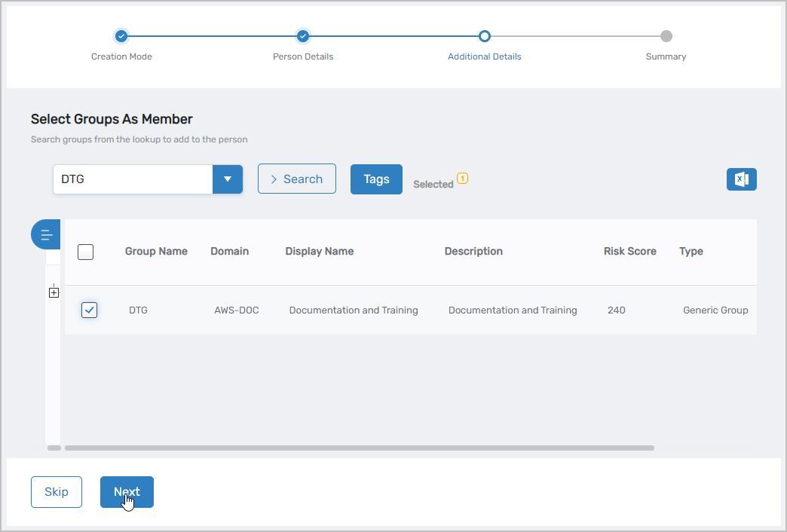The width and height of the screenshot is (787, 532).
Task: Click inside the DTG search field
Action: (x=132, y=179)
